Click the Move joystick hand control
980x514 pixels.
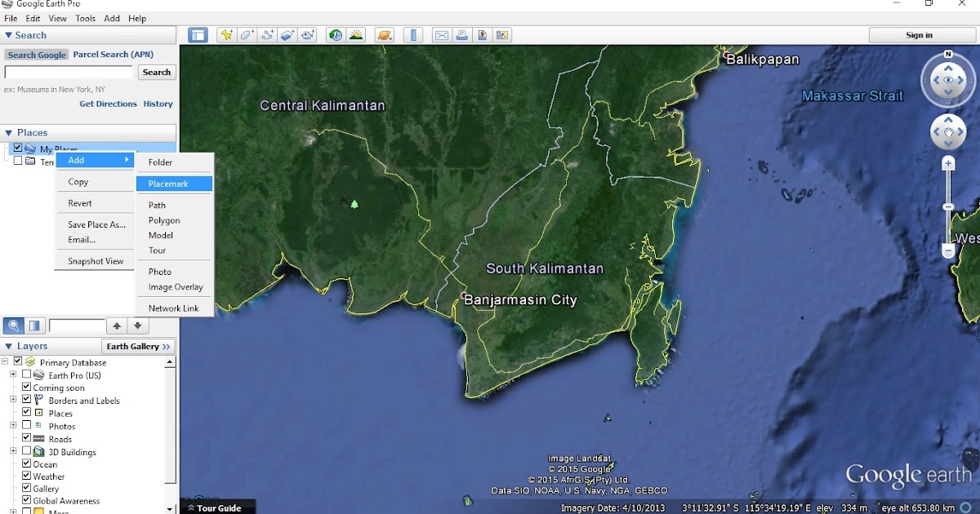(948, 131)
